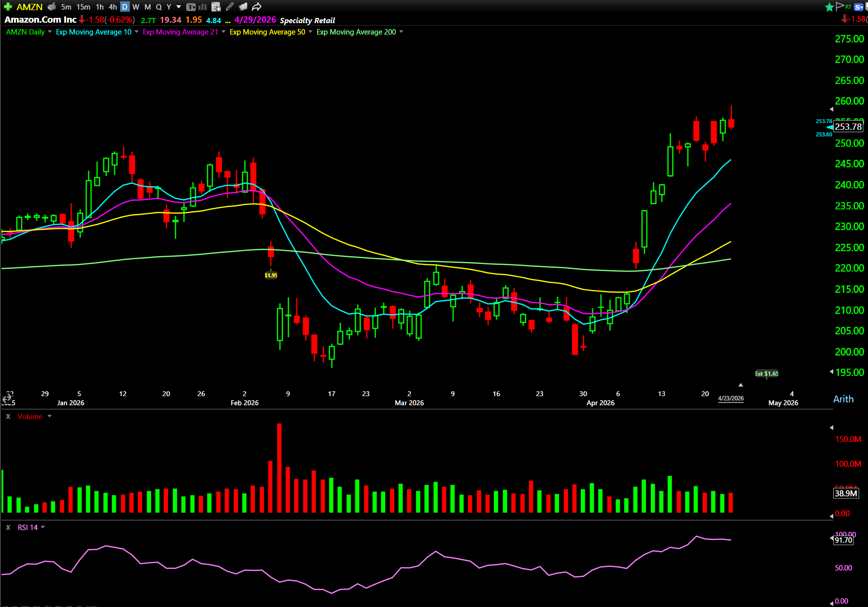The height and width of the screenshot is (607, 868).
Task: Toggle the Arith scale mode label
Action: tap(843, 399)
